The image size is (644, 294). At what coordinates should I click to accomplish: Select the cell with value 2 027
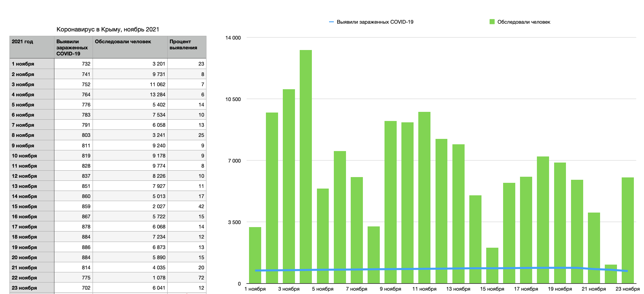click(x=130, y=206)
